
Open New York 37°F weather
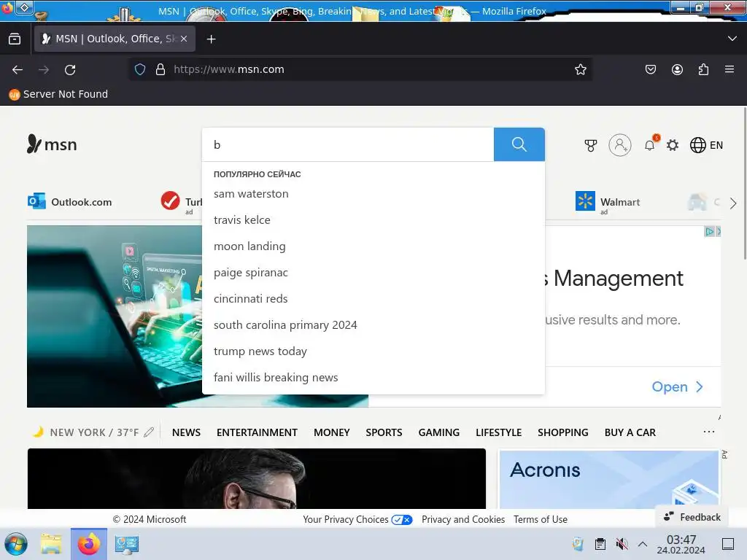coord(86,432)
